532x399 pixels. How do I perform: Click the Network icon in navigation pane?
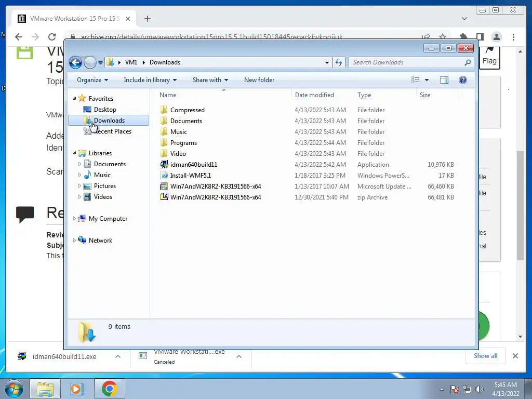pos(82,240)
